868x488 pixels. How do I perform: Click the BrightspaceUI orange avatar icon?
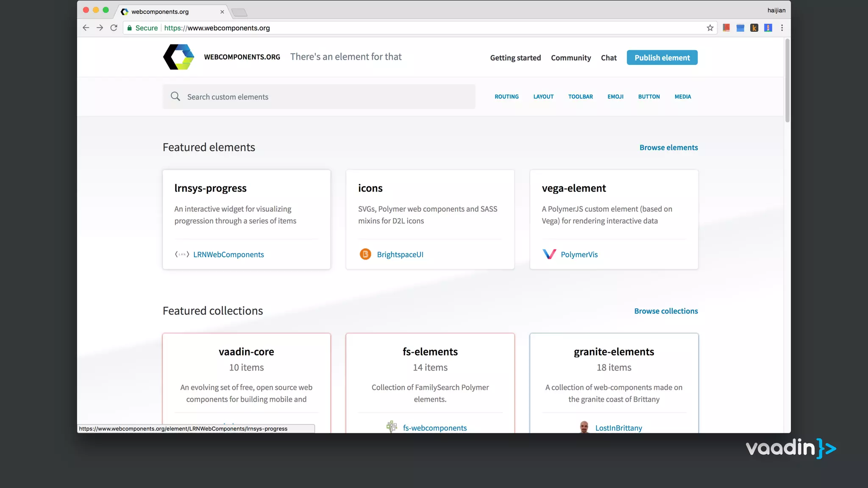coord(365,254)
